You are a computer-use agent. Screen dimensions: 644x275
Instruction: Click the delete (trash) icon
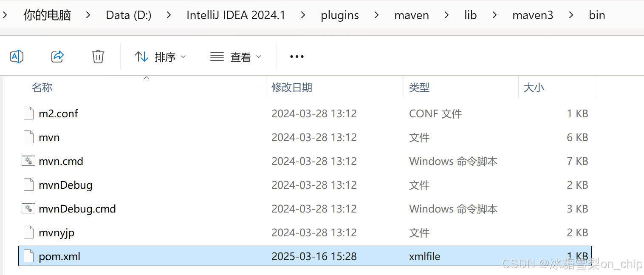click(98, 56)
